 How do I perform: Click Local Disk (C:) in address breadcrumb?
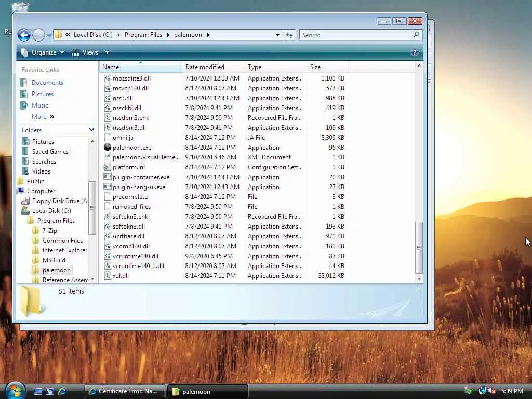coord(93,35)
